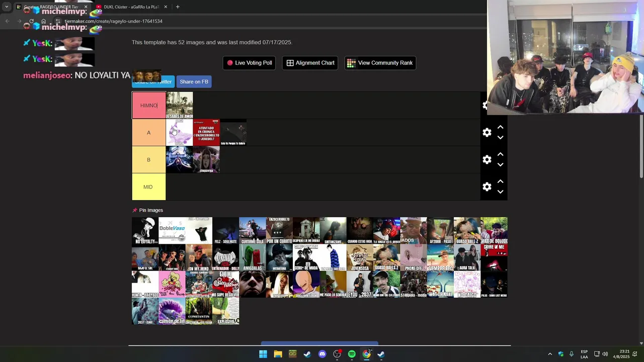Pick the SINTONIZAME image
This screenshot has height=362, width=644.
tap(333, 231)
